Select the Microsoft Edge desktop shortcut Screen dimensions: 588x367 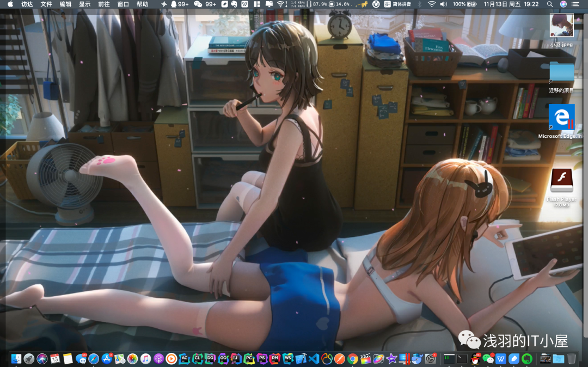[561, 121]
